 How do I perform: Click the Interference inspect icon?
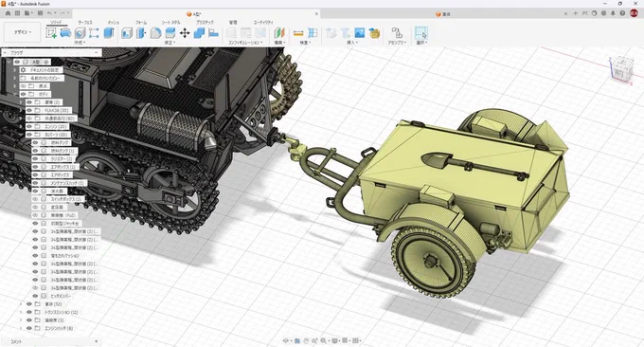pyautogui.click(x=313, y=33)
